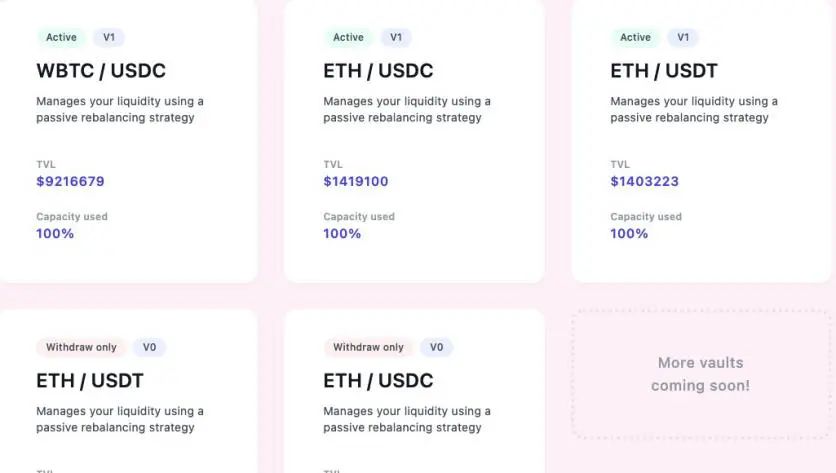Click Active badge on V1 ETH / USDT card

(x=635, y=38)
